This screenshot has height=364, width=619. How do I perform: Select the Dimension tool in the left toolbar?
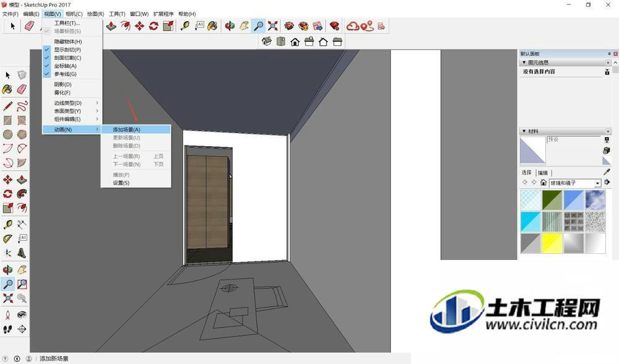pyautogui.click(x=22, y=224)
